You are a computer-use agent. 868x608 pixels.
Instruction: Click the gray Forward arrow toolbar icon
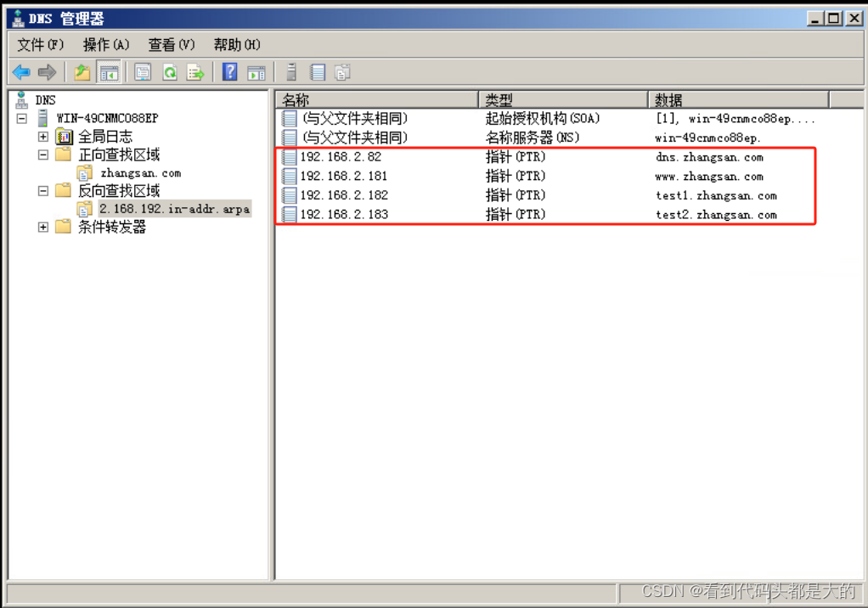(x=47, y=72)
